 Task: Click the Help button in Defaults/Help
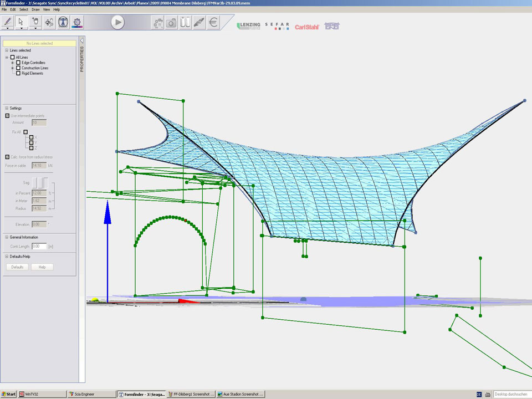pyautogui.click(x=42, y=267)
